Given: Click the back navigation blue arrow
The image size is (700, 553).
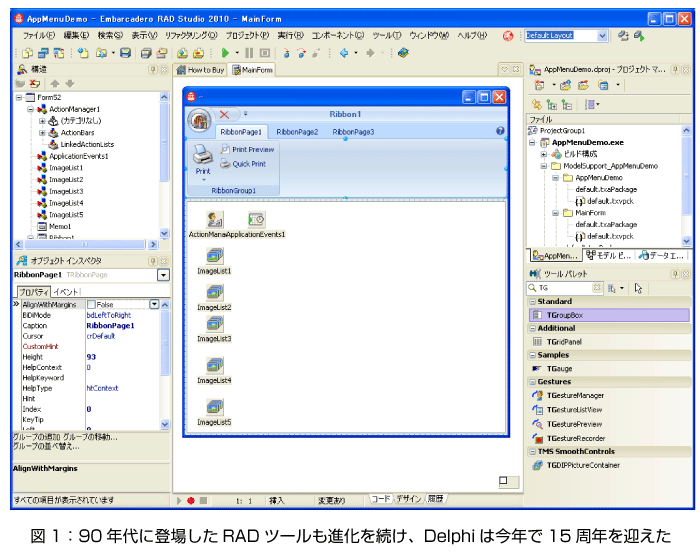Looking at the screenshot, I should point(344,53).
